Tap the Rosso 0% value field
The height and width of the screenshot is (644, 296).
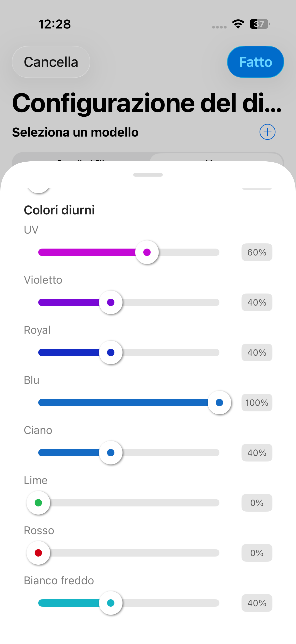(x=257, y=553)
